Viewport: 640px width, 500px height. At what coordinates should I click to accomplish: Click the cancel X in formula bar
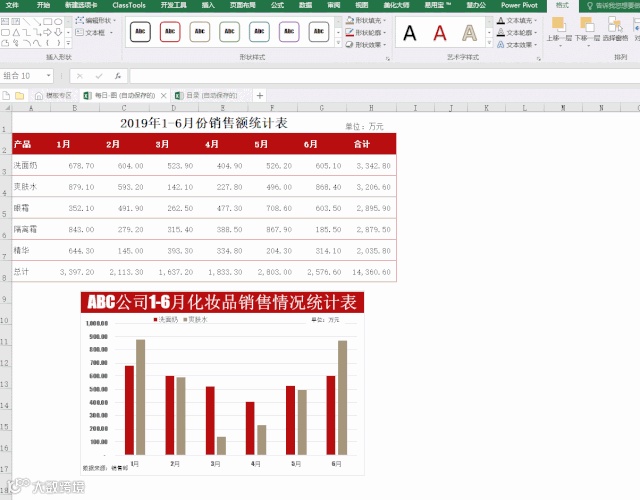point(80,76)
